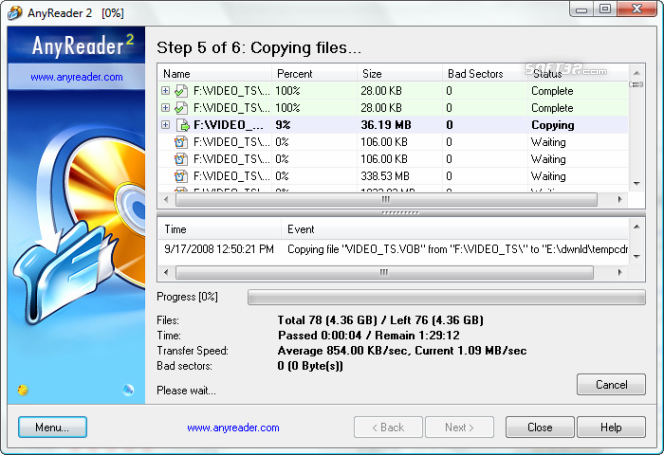
Task: Expand the topmost Complete file row
Action: coord(166,91)
